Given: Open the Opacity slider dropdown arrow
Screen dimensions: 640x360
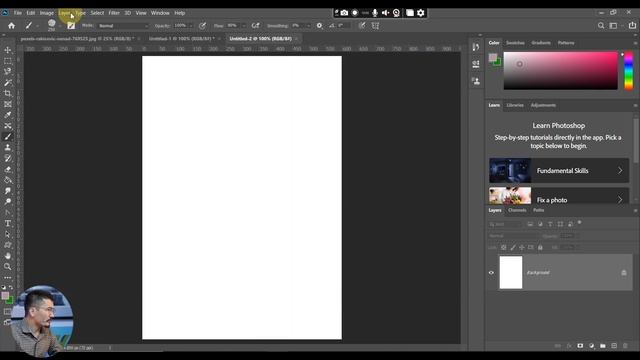Looking at the screenshot, I should [x=191, y=26].
